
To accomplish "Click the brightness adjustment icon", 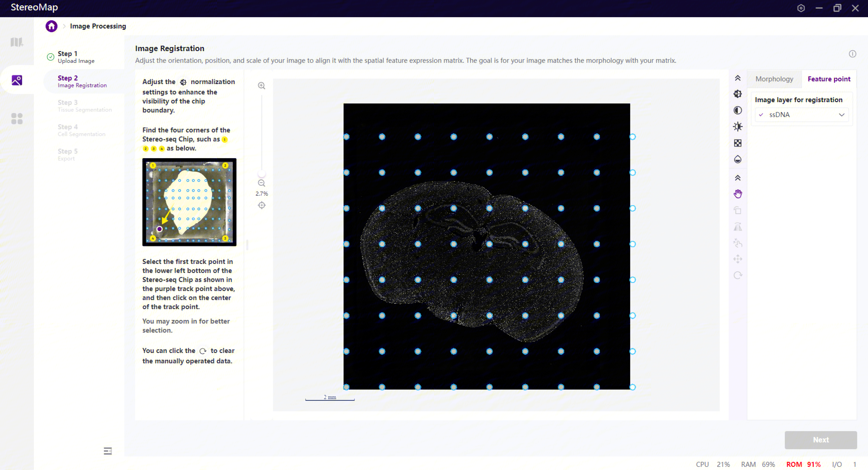I will [738, 127].
